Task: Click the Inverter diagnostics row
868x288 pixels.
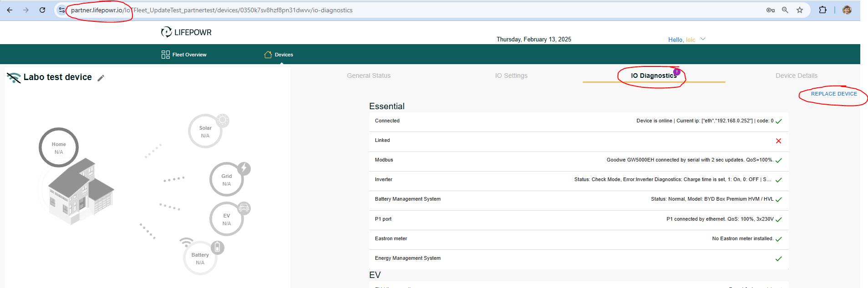Action: click(579, 180)
